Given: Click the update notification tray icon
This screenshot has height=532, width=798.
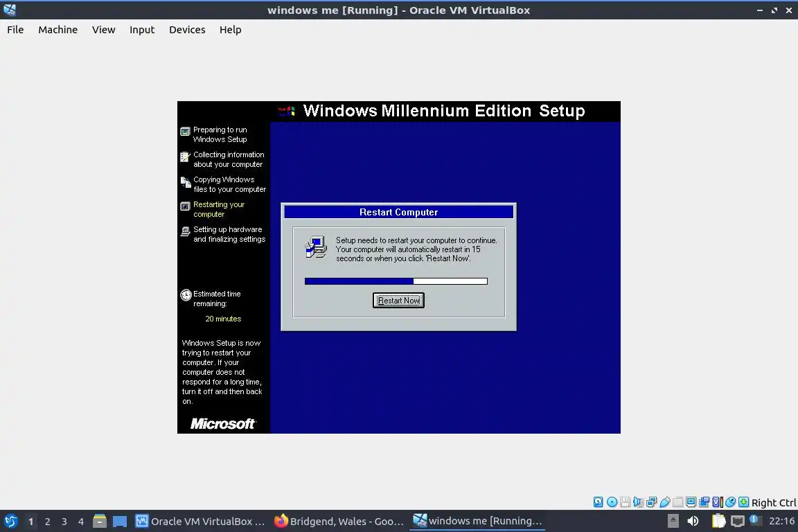Looking at the screenshot, I should (x=755, y=520).
